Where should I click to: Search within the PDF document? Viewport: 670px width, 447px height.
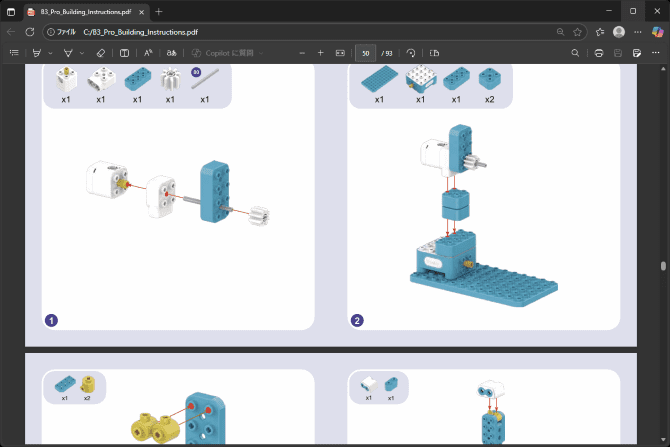[x=575, y=52]
